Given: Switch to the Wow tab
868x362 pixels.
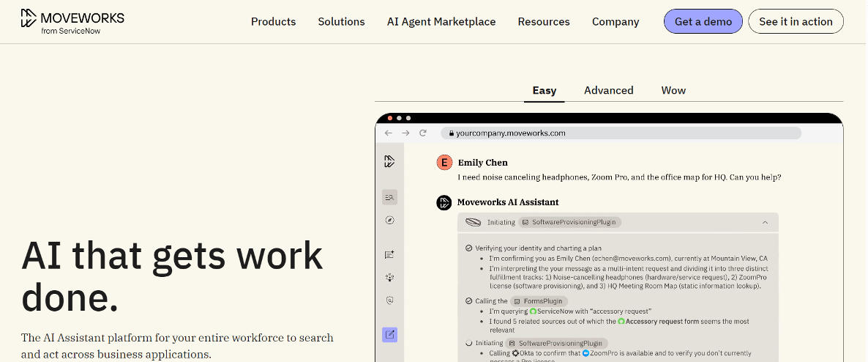Looking at the screenshot, I should coord(673,90).
